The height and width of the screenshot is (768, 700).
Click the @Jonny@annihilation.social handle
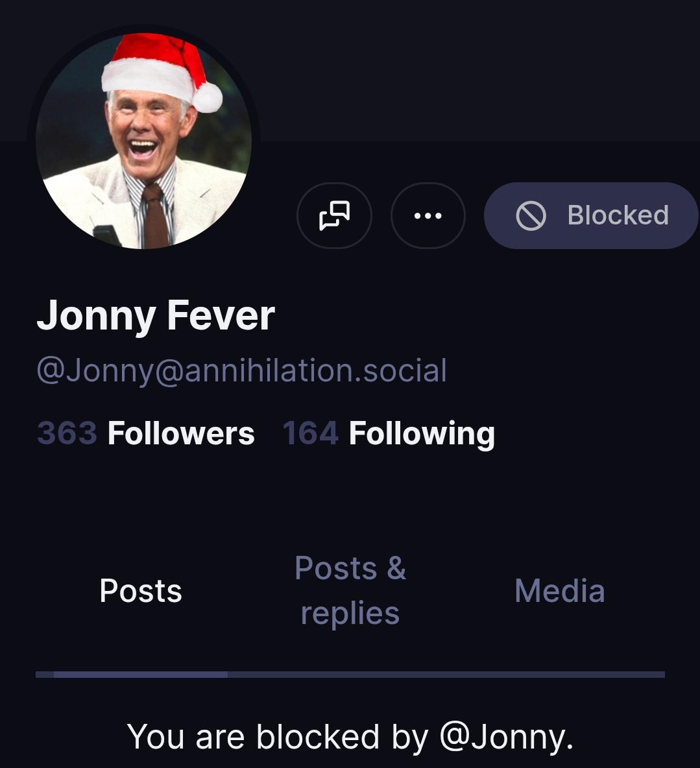click(x=241, y=370)
